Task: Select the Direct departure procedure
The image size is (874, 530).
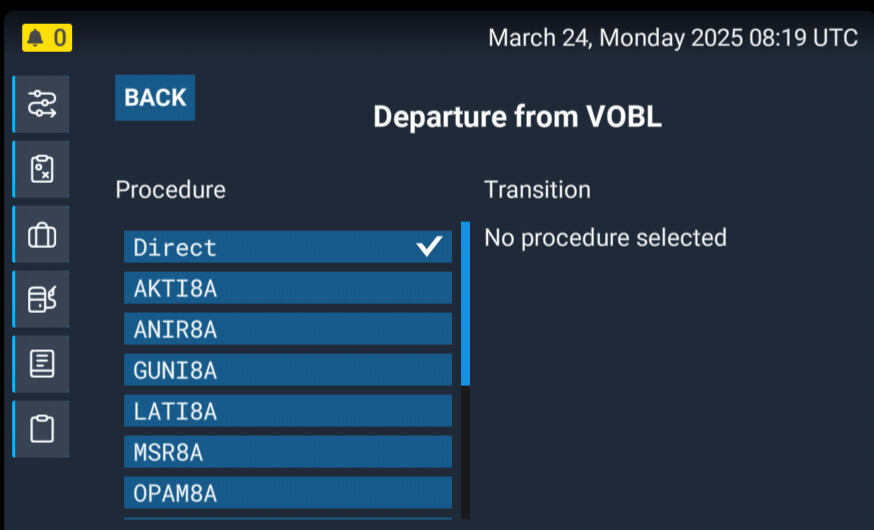Action: 288,247
